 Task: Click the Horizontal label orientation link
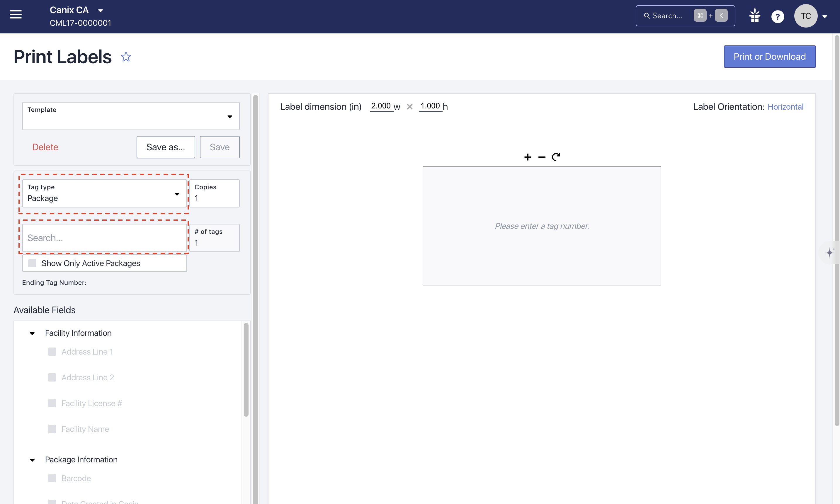(785, 107)
